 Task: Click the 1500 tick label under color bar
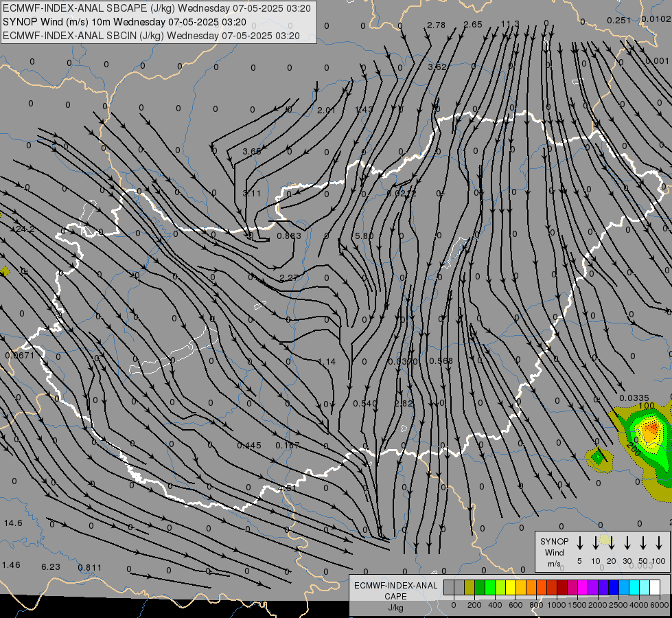point(577,605)
